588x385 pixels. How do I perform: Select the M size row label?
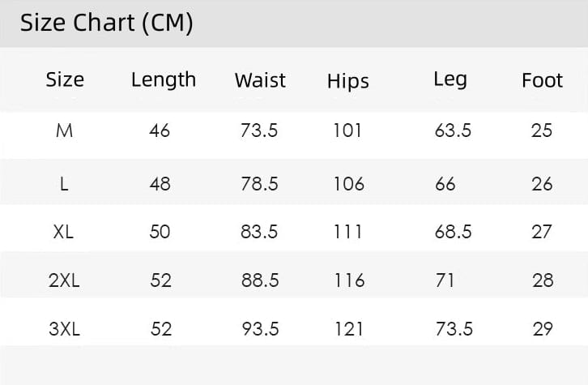(x=64, y=130)
